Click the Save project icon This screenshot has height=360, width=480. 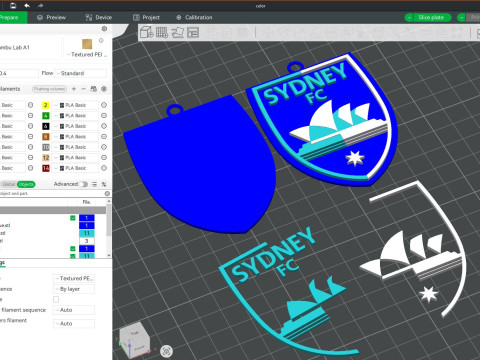pos(13,5)
